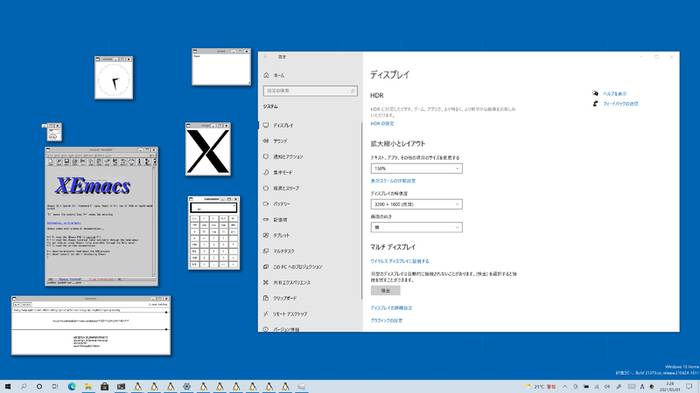
Task: Click the taskbar clock and date
Action: coord(670,387)
